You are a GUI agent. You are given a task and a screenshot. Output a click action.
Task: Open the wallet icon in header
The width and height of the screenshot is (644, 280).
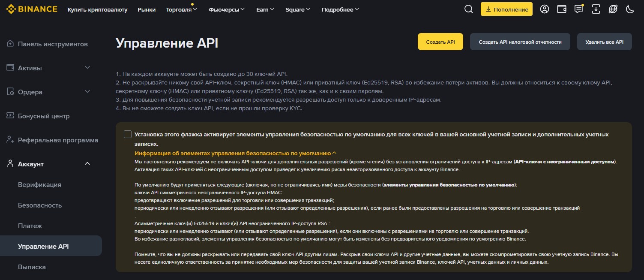561,9
